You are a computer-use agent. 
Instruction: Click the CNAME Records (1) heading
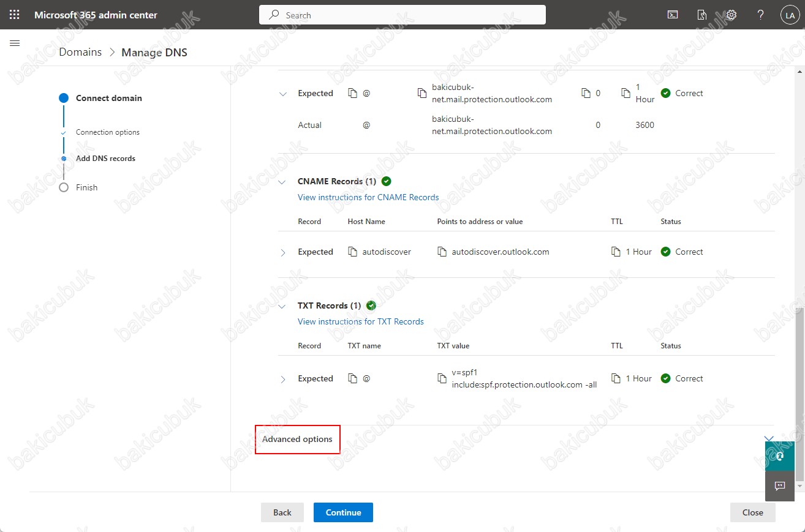pyautogui.click(x=337, y=181)
